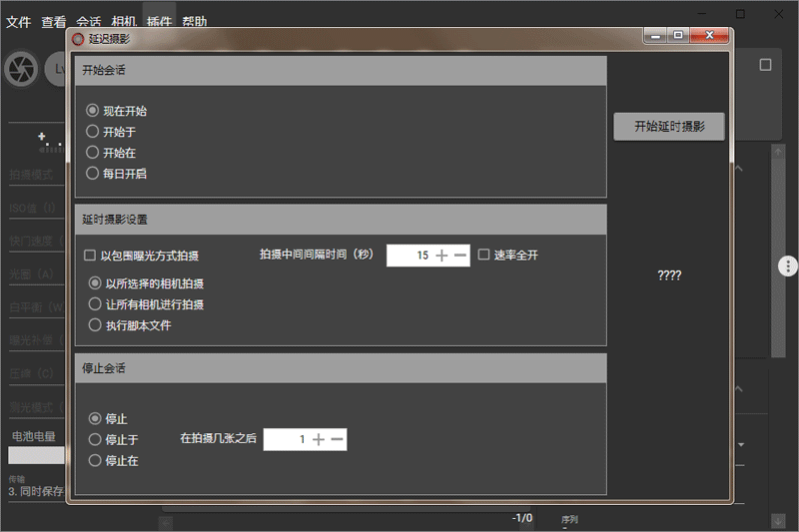Click the 拍摄模式 label in side panel
799x532 pixels.
pyautogui.click(x=31, y=175)
